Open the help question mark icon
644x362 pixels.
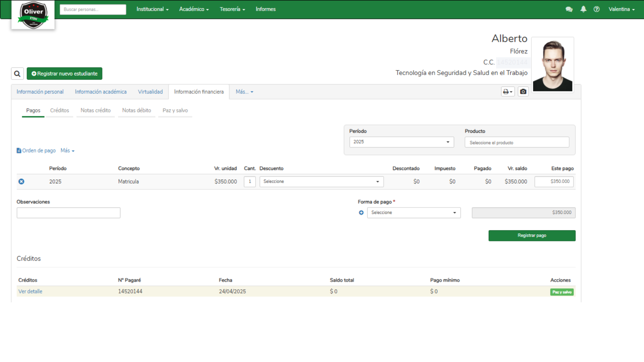pyautogui.click(x=597, y=9)
